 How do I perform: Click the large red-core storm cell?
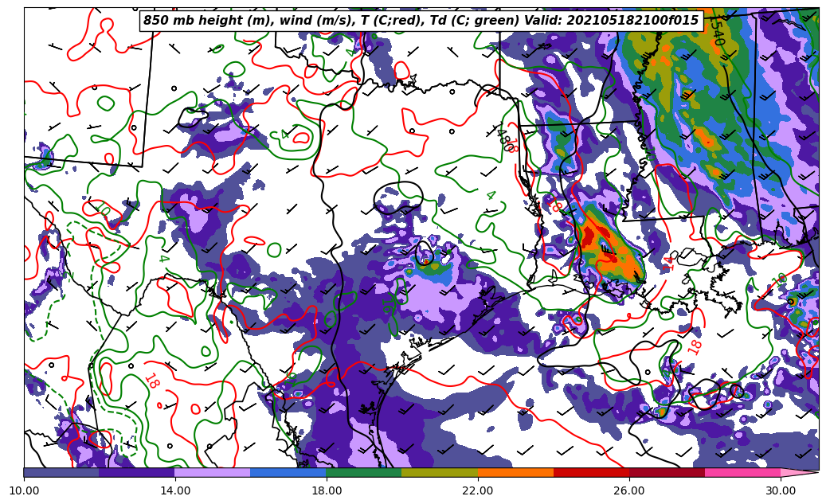coord(589,237)
